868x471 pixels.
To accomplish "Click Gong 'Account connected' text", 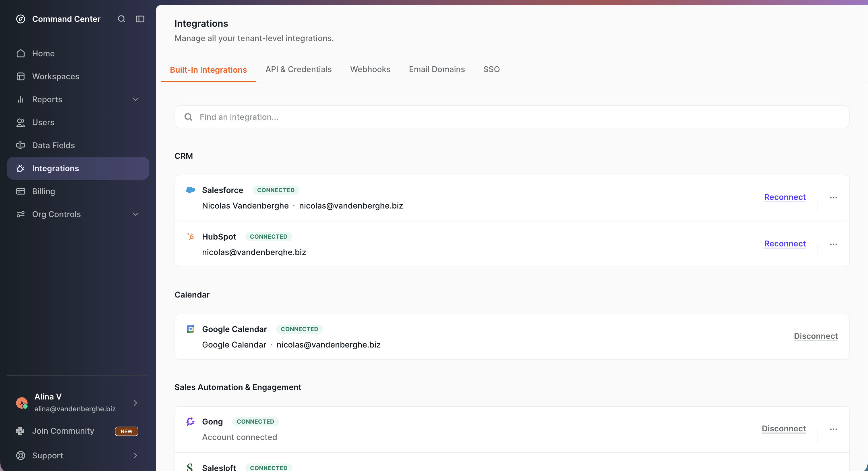I will point(239,437).
